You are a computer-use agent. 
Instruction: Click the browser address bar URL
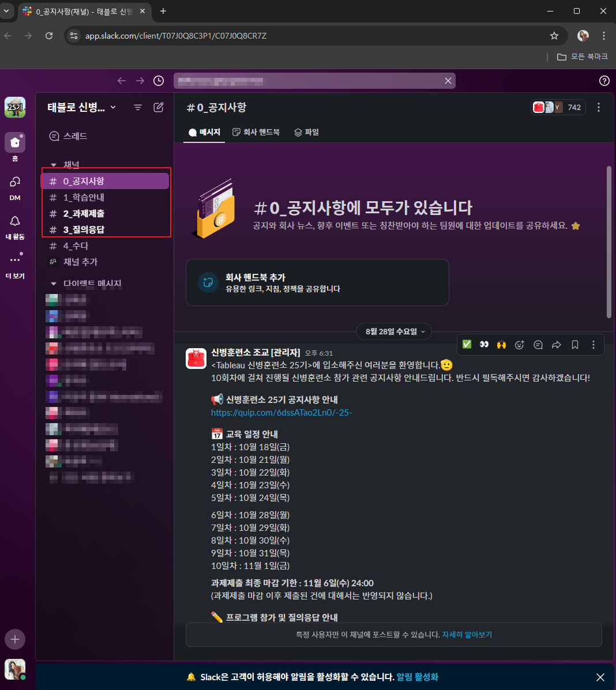(176, 36)
